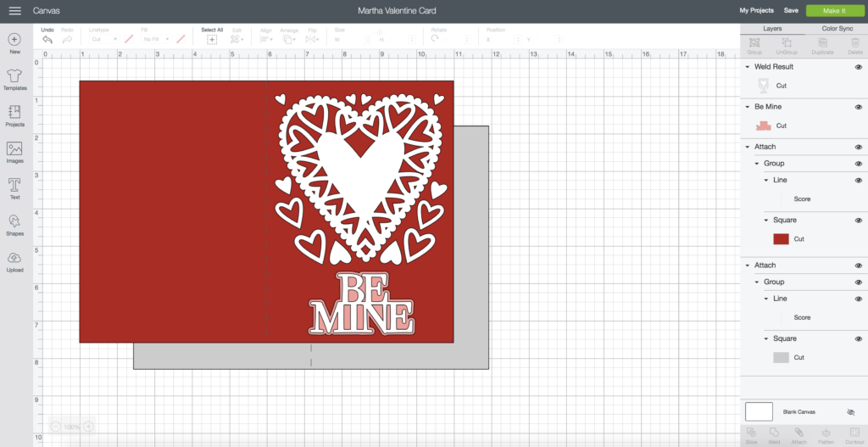Select the red Square color swatch
The image size is (868, 447).
tap(781, 238)
